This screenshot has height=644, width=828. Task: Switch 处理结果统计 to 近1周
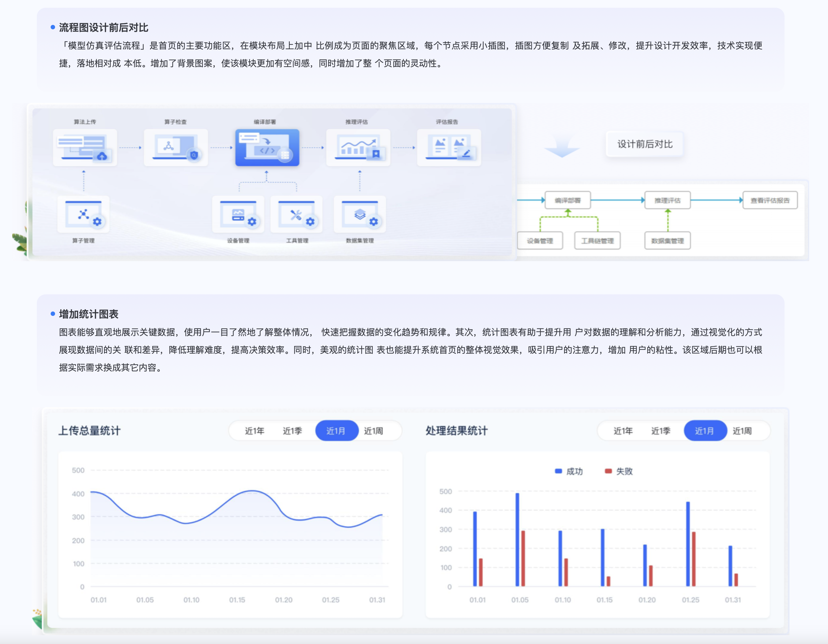pos(742,431)
